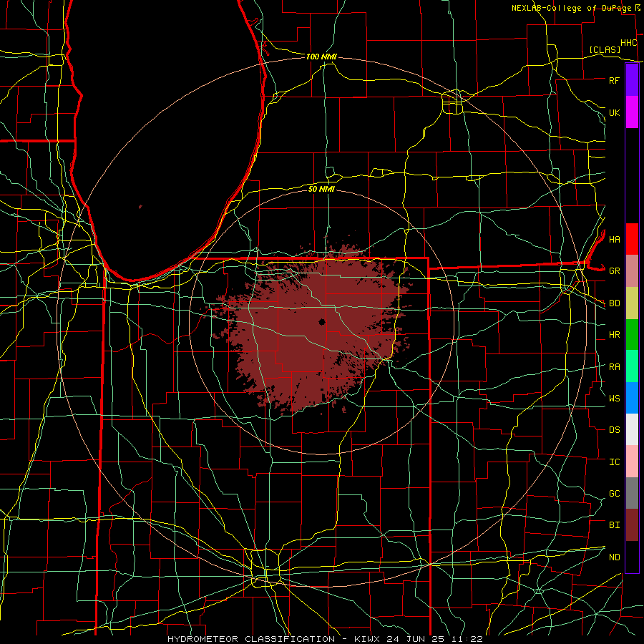Click the 100 NMI range ring label
Image resolution: width=644 pixels, height=644 pixels.
(321, 57)
